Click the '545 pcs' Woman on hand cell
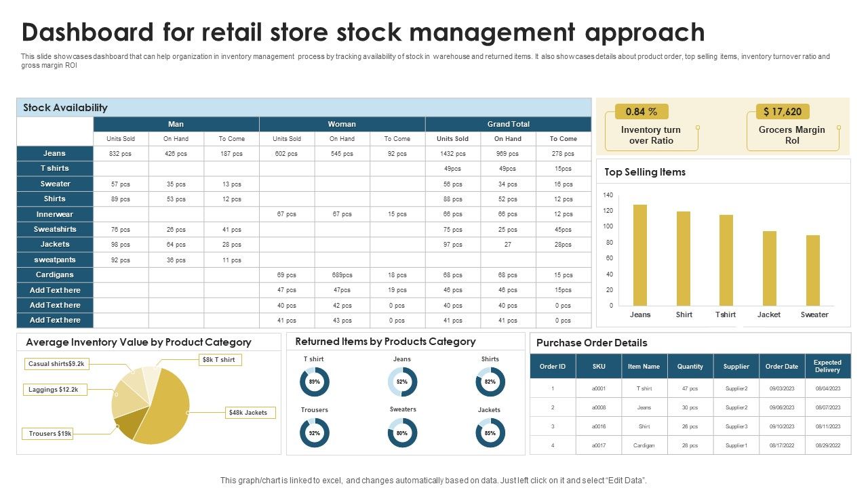868x488 pixels. [342, 154]
